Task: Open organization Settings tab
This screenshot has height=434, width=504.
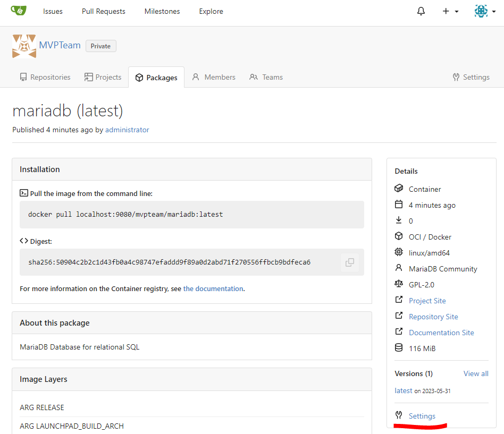Action: click(471, 77)
